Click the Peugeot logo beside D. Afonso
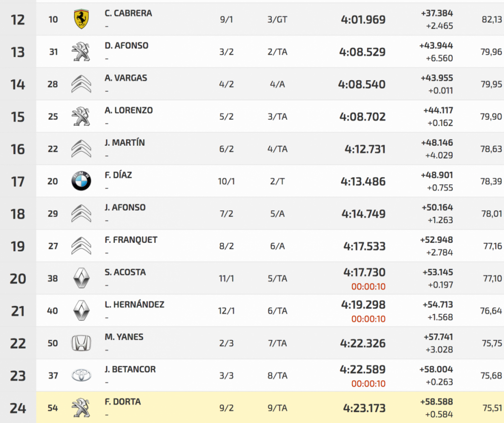The image size is (504, 423). (x=81, y=52)
